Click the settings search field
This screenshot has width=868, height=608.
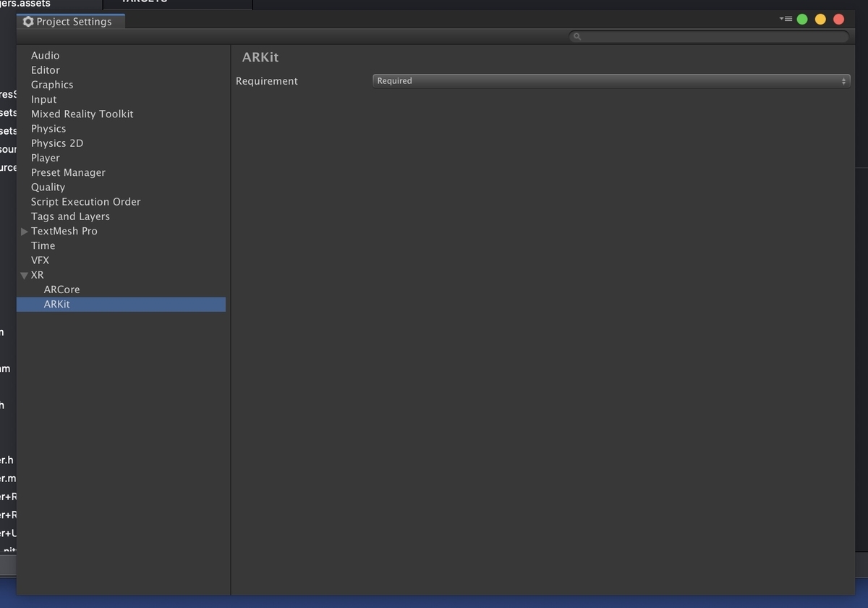[x=709, y=36]
